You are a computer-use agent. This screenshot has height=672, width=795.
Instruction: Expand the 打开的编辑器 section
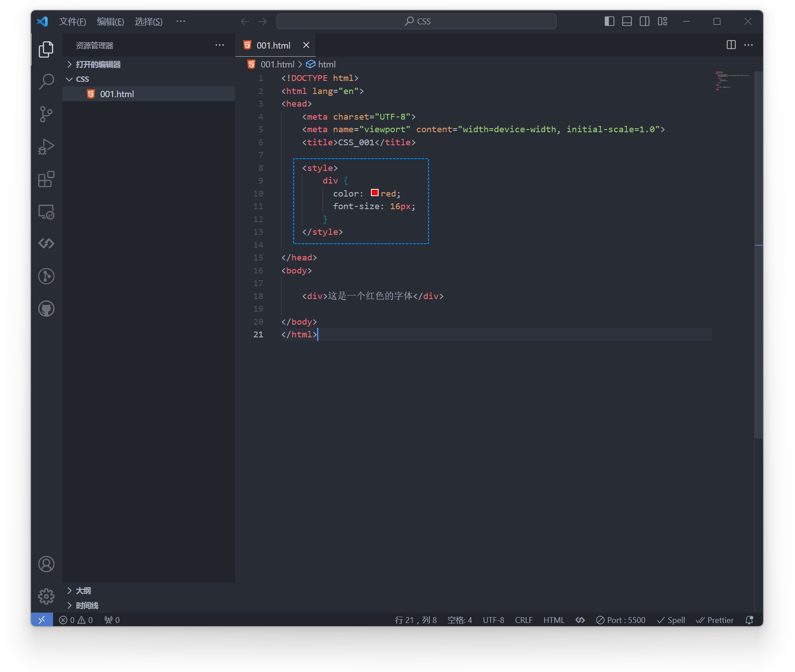tap(98, 64)
